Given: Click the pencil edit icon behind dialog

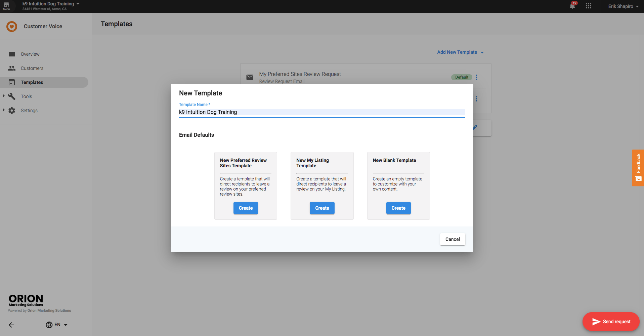Looking at the screenshot, I should pos(475,127).
